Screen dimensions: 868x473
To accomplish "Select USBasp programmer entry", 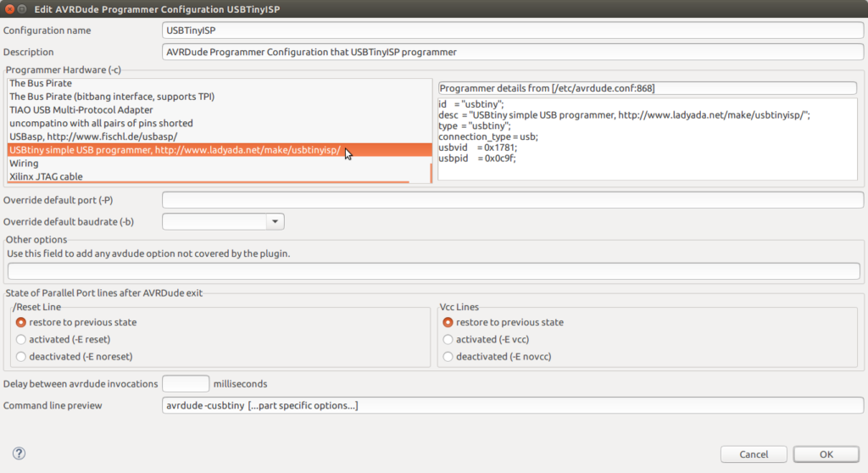I will tap(219, 136).
